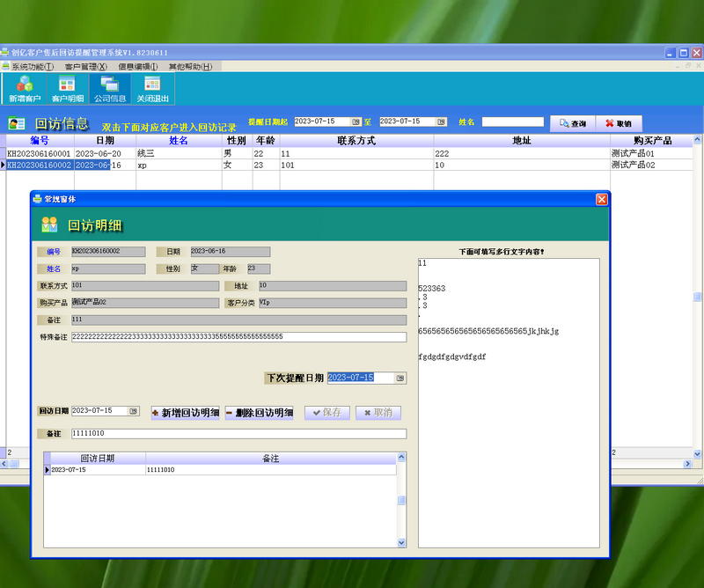704x588 pixels.
Task: Click the 取销 button in the filter bar
Action: tap(619, 123)
